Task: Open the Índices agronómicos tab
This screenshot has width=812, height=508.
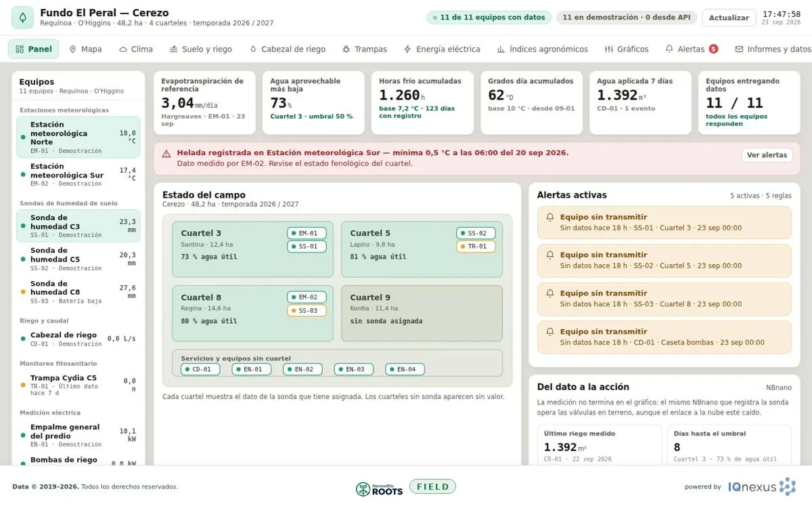Action: pos(543,49)
